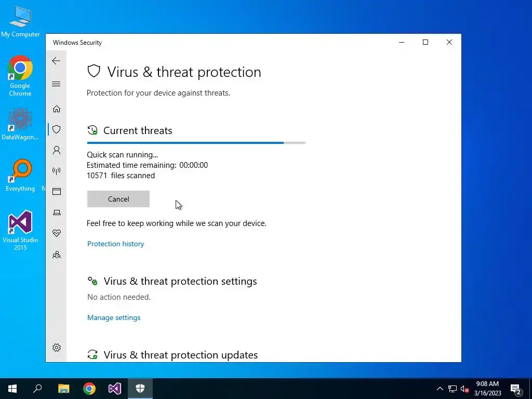Open the Home section in sidebar
The height and width of the screenshot is (399, 532).
point(56,109)
